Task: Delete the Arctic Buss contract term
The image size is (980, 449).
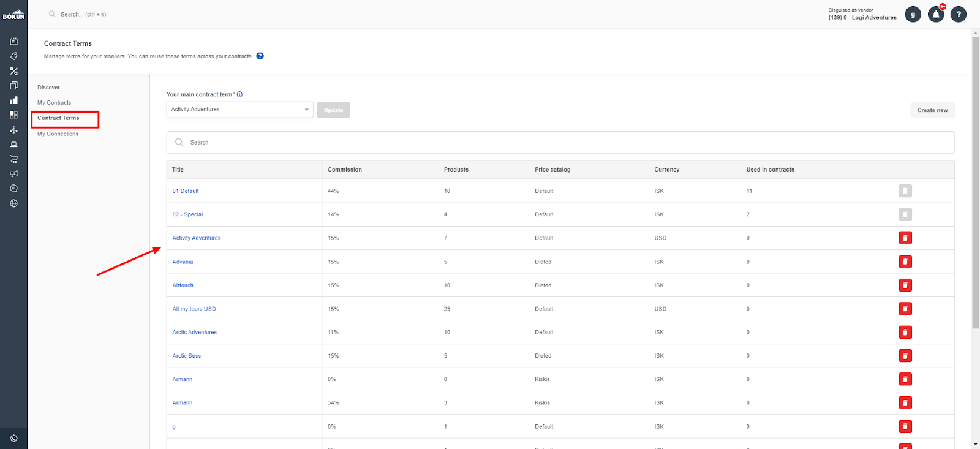Action: pos(905,355)
